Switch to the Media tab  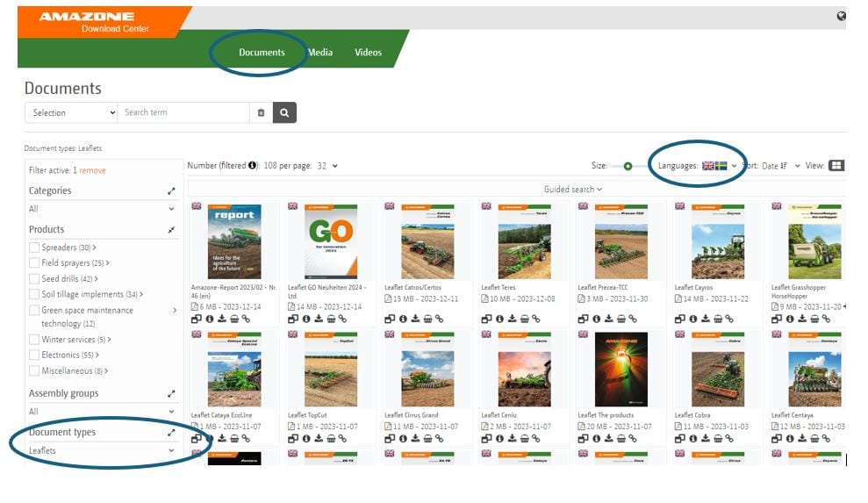319,52
